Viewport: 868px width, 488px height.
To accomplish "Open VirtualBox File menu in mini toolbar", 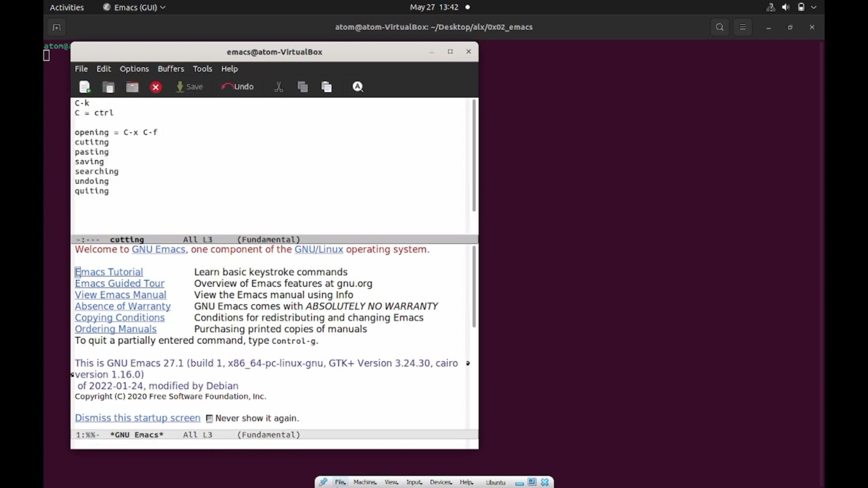I will coord(340,482).
